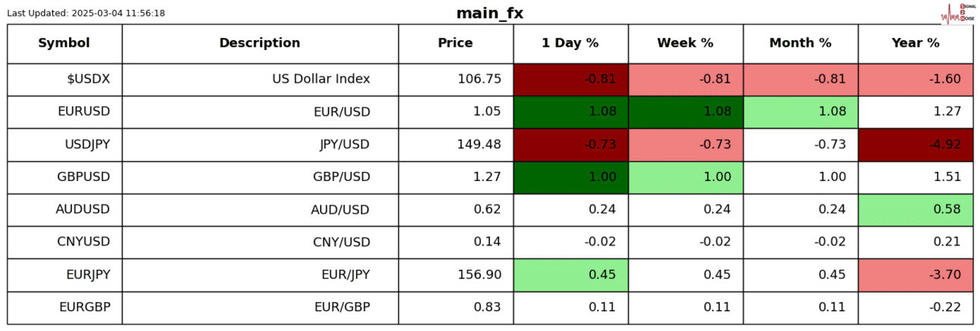Click the dark red -4.92 Year cell
The height and width of the screenshot is (331, 980).
[915, 145]
